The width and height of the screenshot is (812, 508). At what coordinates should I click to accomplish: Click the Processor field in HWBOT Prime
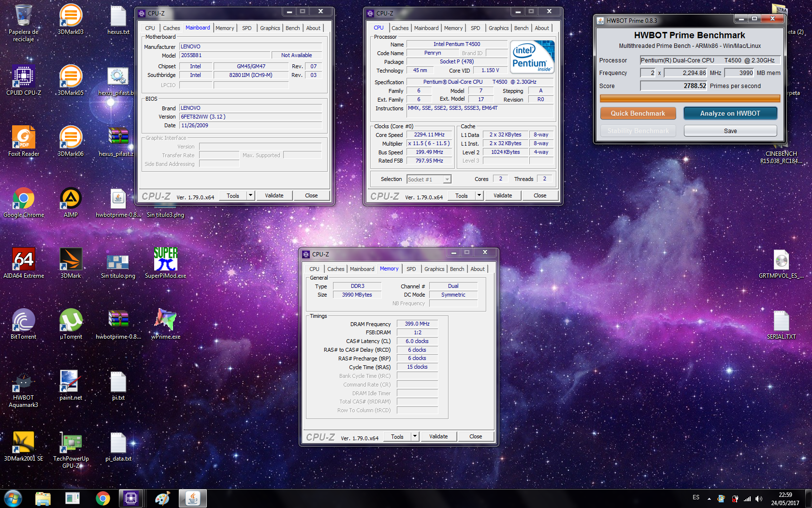coord(710,60)
